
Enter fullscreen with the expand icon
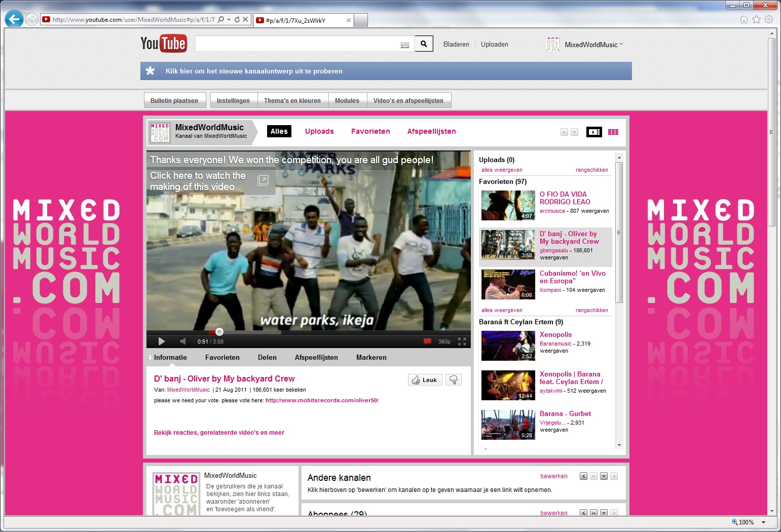462,341
